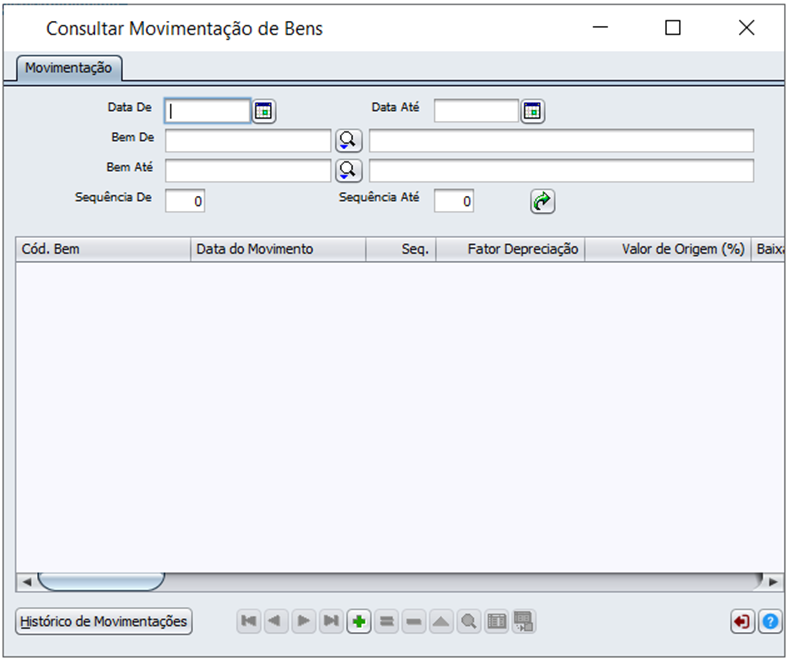Click the green arrow refresh button
788x660 pixels.
pyautogui.click(x=542, y=202)
